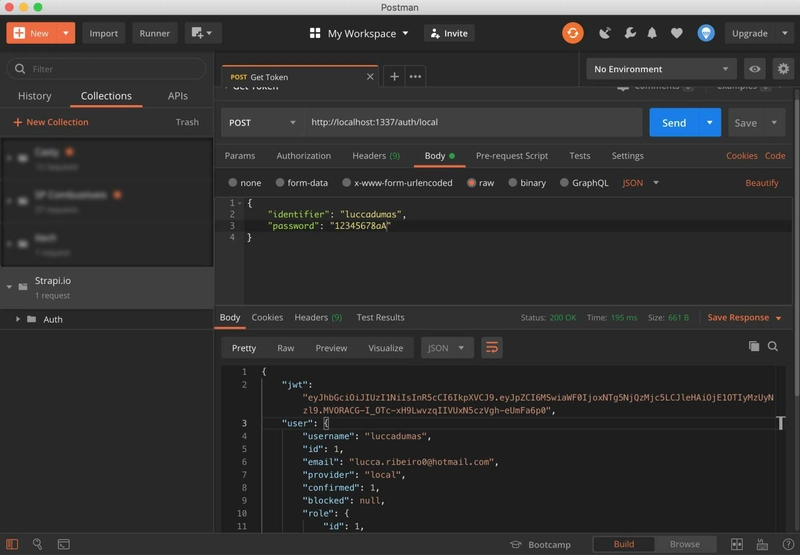The image size is (800, 555).
Task: Invite people to the workspace
Action: tap(449, 33)
